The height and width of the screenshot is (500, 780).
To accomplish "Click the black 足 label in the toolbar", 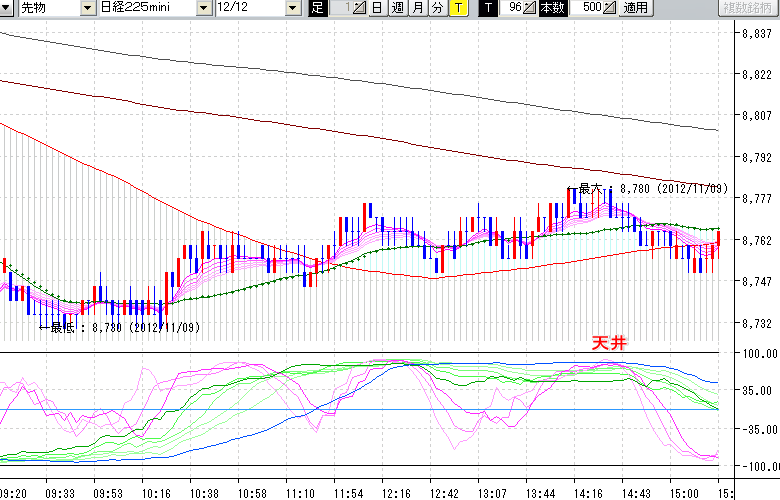I will (318, 8).
